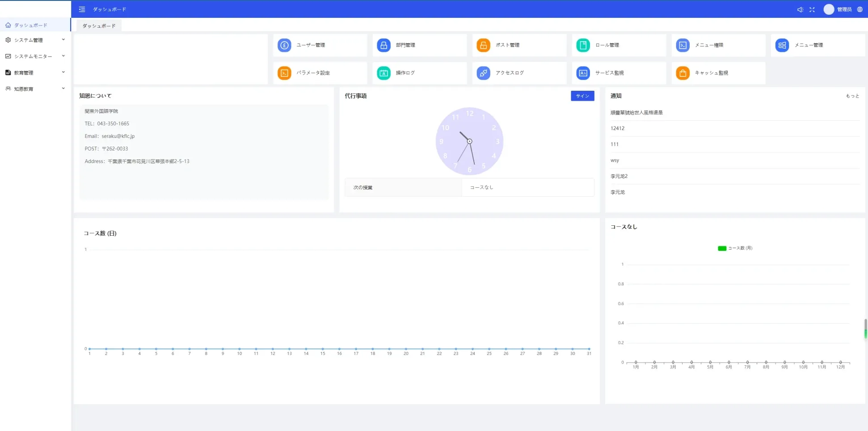The image size is (868, 431).
Task: Click the page vertical scrollbar thumb
Action: [866, 329]
